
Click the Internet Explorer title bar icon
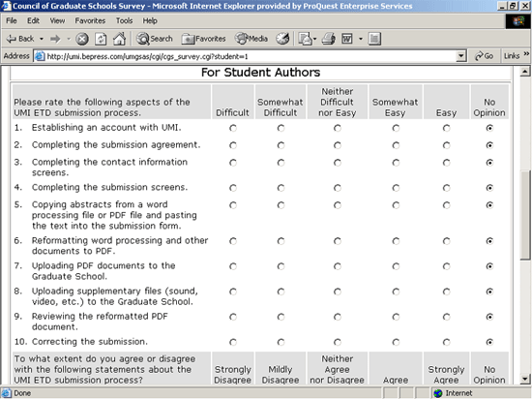pyautogui.click(x=6, y=6)
